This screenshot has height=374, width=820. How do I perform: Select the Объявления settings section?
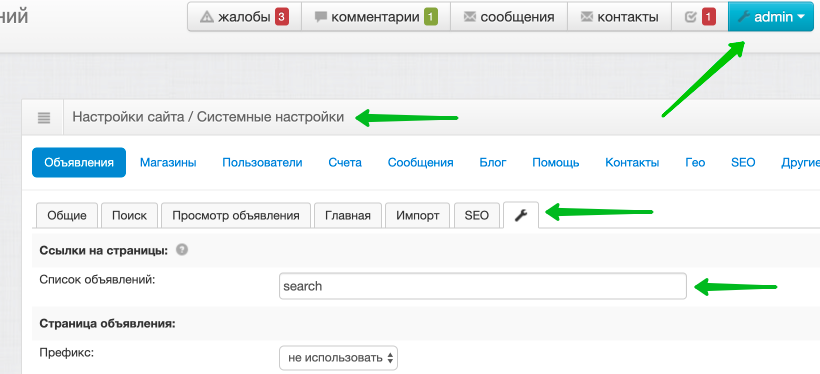point(79,163)
